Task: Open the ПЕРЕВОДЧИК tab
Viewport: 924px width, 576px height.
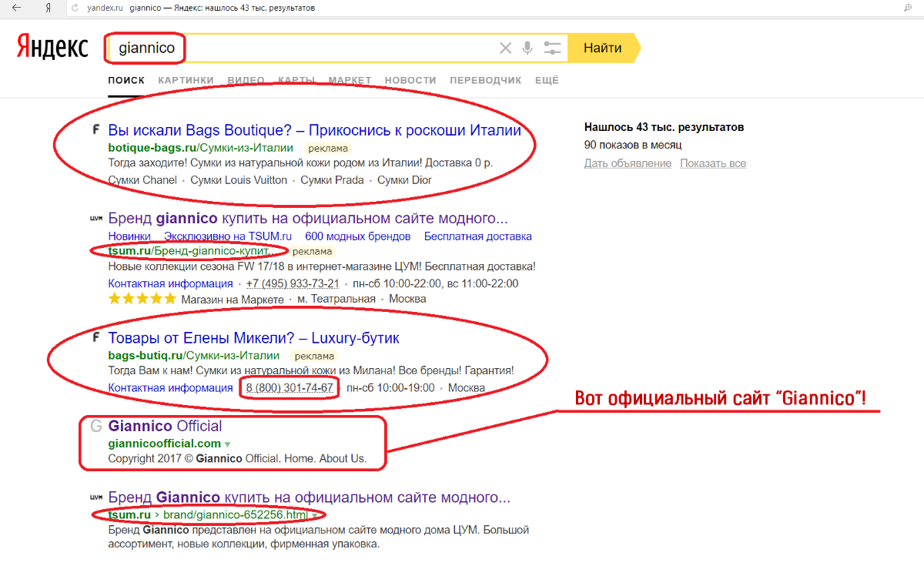Action: (485, 80)
